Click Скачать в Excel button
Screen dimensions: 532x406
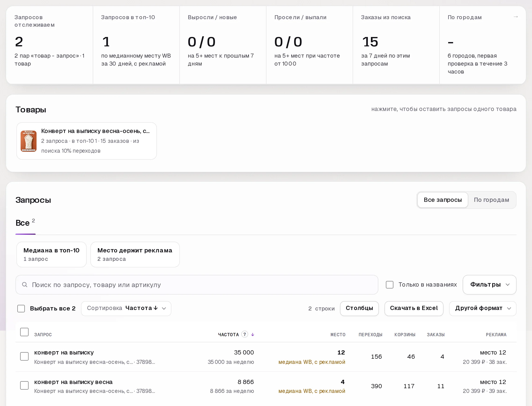point(414,309)
